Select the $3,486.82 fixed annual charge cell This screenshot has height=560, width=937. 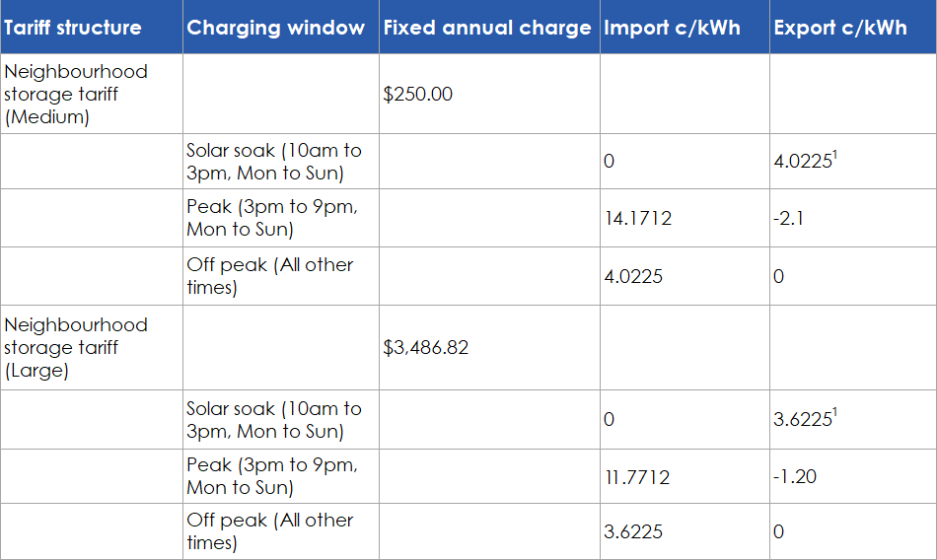(427, 348)
